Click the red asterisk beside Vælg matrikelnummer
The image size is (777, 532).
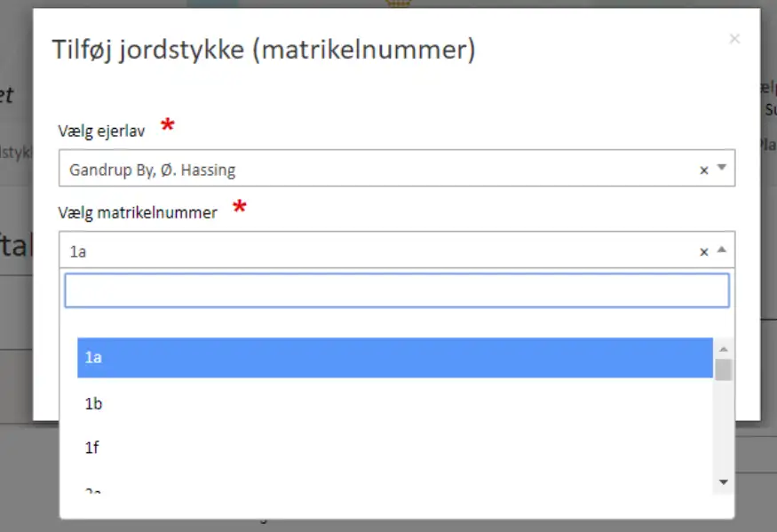tap(239, 208)
